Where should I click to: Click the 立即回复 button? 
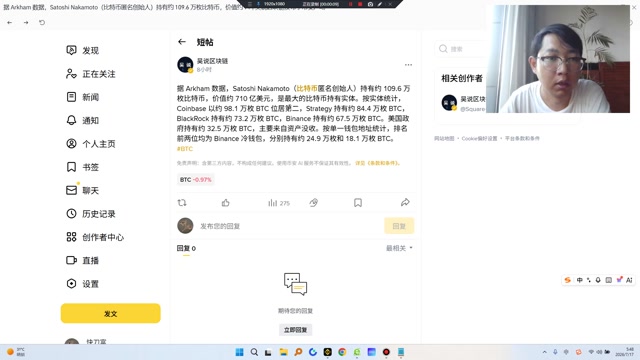(x=296, y=330)
